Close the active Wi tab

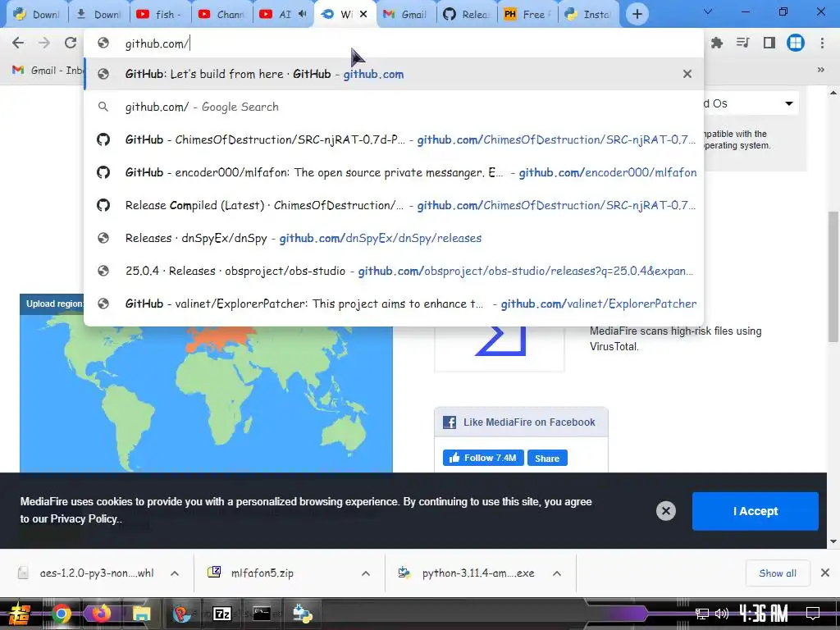(363, 15)
